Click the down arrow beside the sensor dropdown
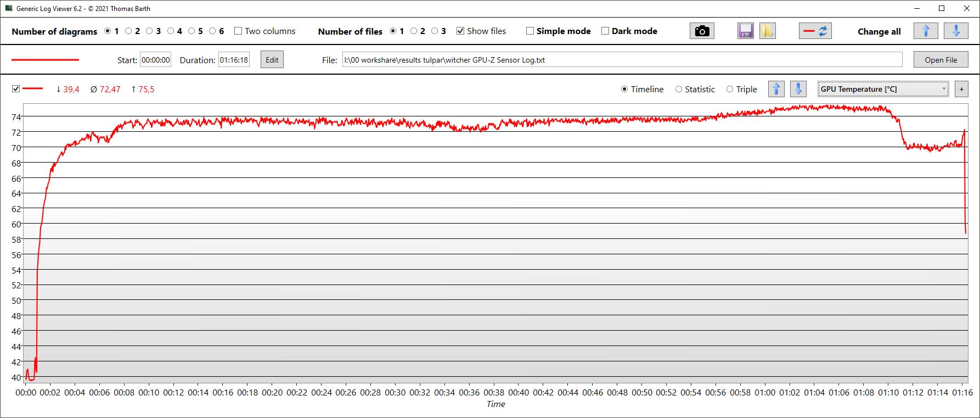Screen dimensions: 980x418 (x=798, y=89)
